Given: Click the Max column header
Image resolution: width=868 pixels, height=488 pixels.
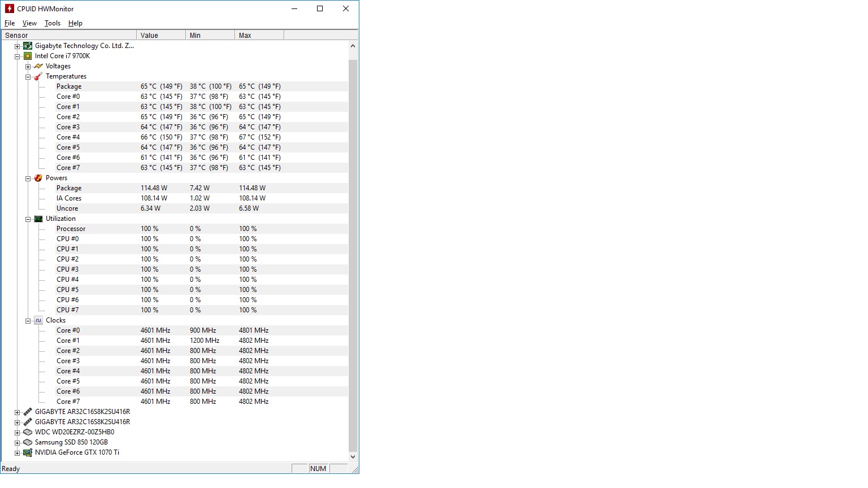Looking at the screenshot, I should [x=259, y=35].
